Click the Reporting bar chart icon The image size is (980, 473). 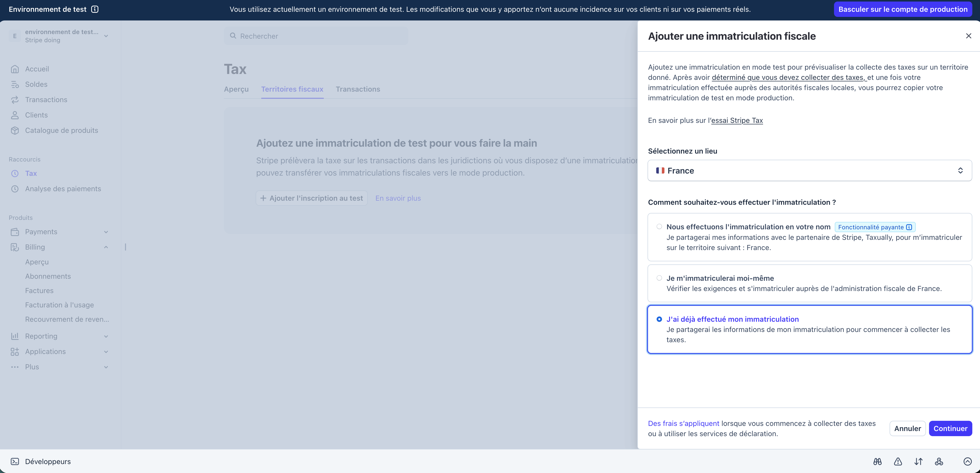pyautogui.click(x=15, y=336)
